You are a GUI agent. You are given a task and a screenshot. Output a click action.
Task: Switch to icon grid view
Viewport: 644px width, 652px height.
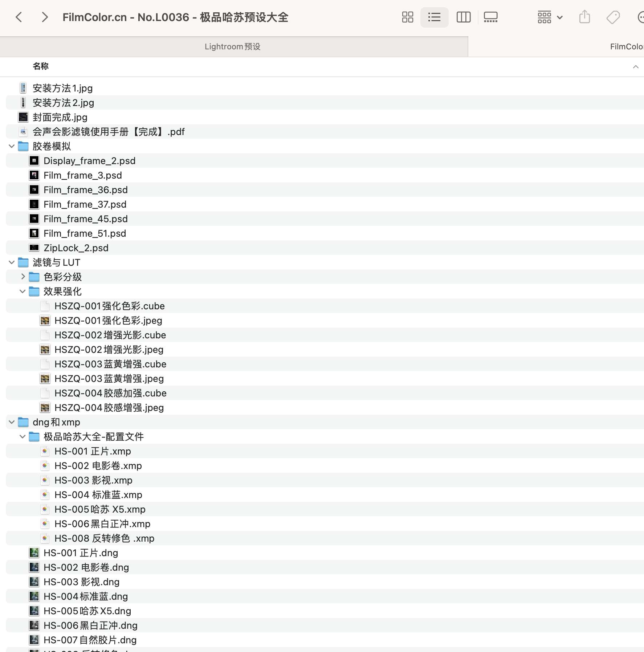(x=407, y=17)
